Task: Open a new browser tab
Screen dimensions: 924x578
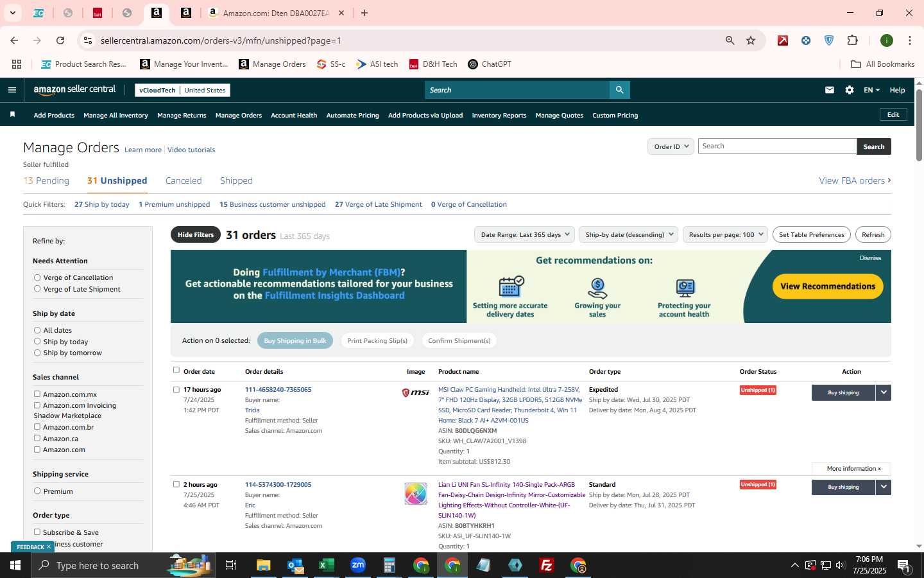Action: 364,13
